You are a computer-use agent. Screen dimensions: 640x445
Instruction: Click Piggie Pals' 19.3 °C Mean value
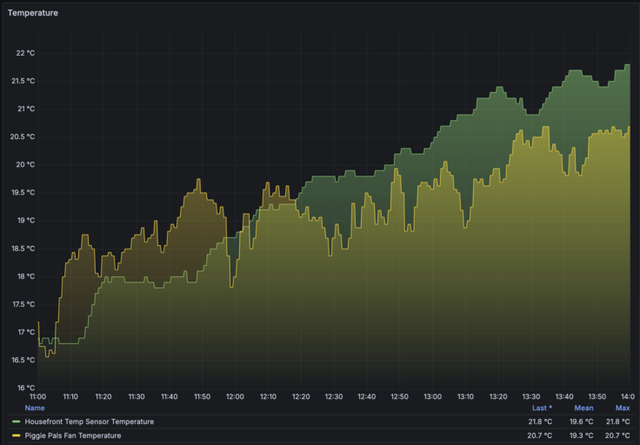(x=583, y=436)
